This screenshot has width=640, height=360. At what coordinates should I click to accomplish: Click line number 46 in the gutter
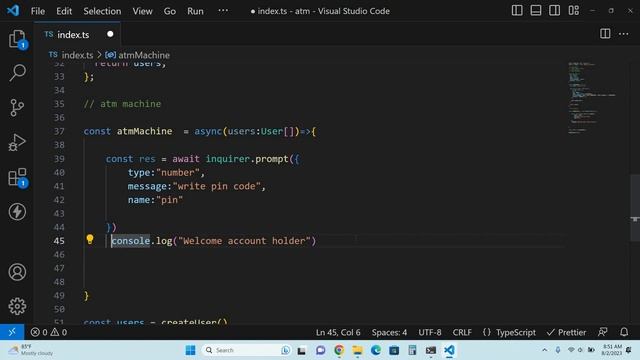(x=59, y=255)
